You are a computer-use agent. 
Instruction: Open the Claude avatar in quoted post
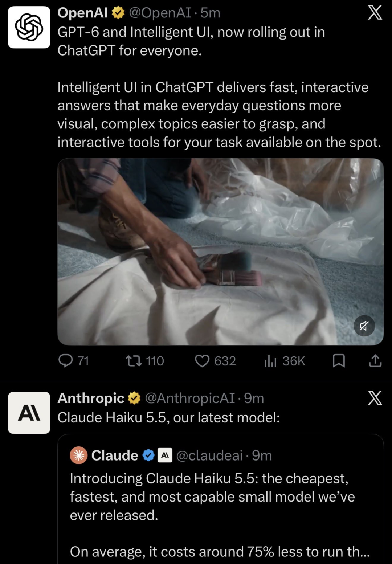point(79,455)
